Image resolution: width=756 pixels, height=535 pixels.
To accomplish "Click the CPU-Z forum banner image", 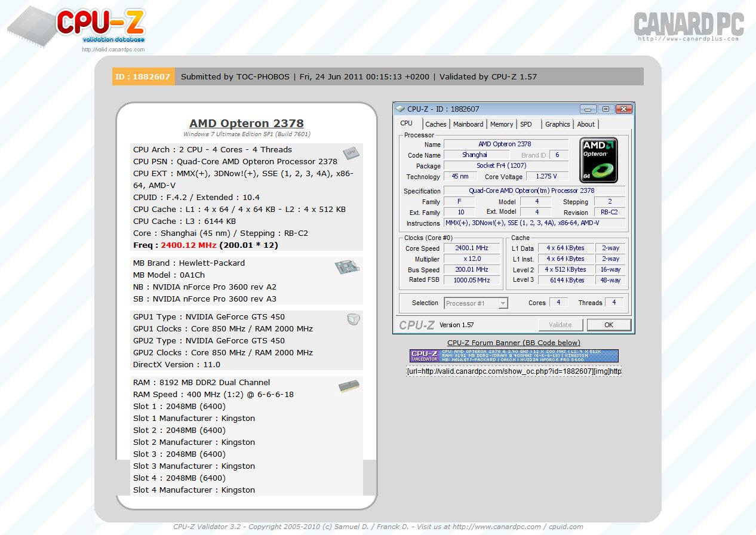I will 514,356.
